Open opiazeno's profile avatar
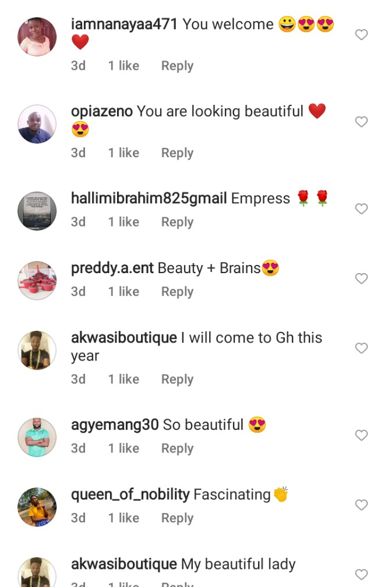Viewport: 392px width, 587px height. (37, 123)
